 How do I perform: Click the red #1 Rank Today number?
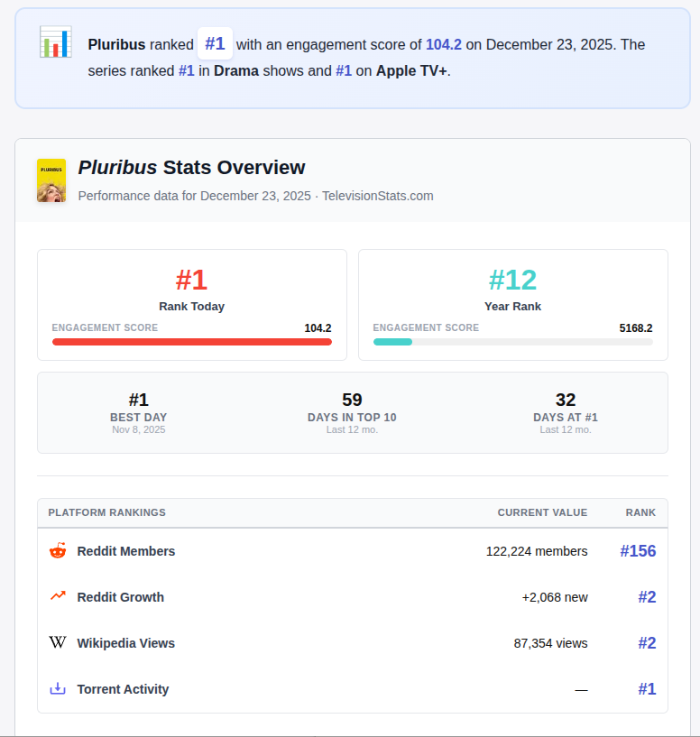pos(191,281)
